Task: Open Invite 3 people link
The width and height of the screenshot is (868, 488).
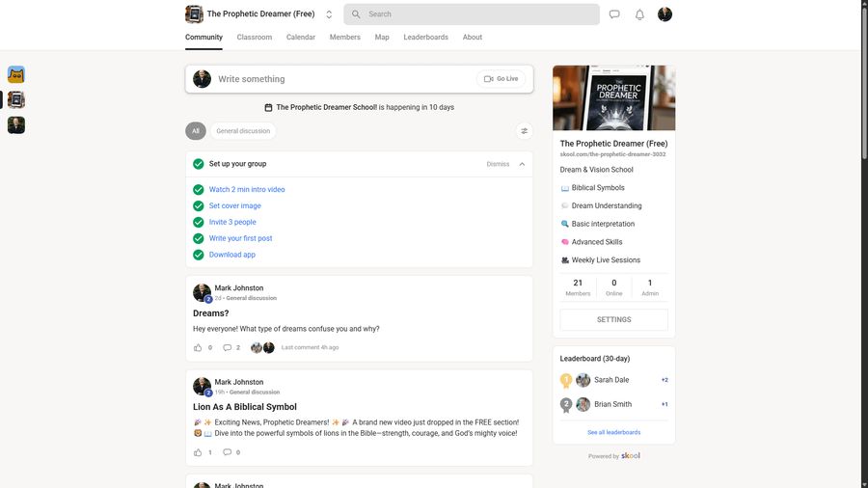Action: tap(232, 222)
